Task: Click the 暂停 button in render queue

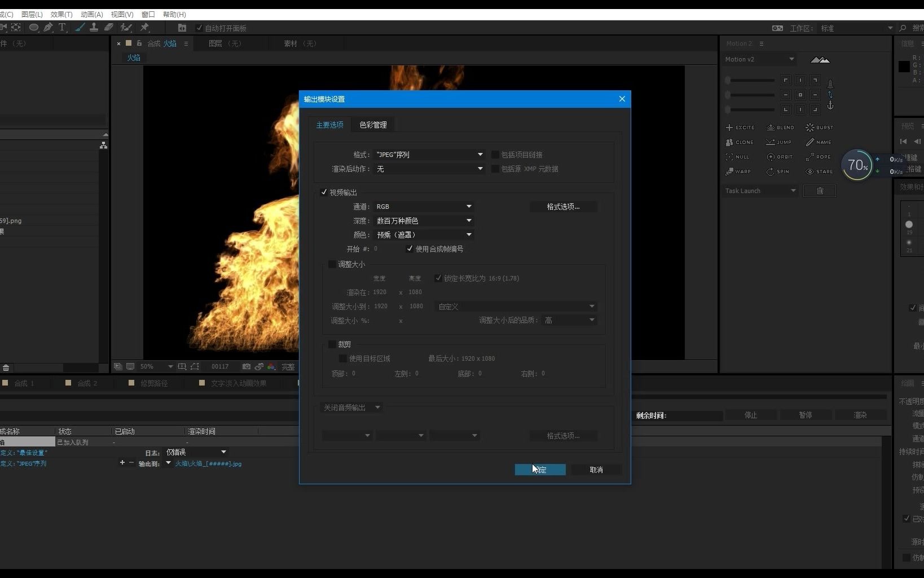Action: [x=805, y=415]
